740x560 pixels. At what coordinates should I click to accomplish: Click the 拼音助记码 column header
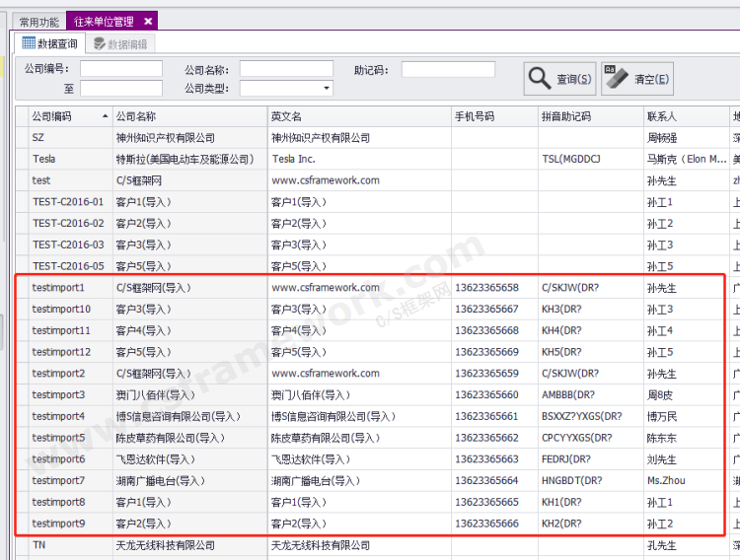click(x=589, y=116)
